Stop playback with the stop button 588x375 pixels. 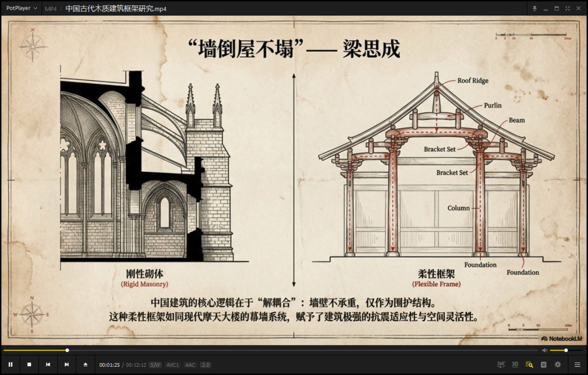point(29,365)
